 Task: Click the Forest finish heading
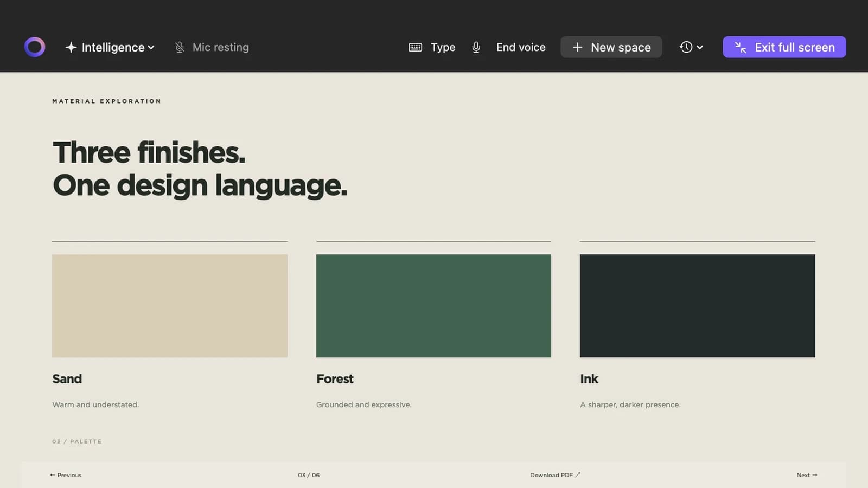[335, 379]
